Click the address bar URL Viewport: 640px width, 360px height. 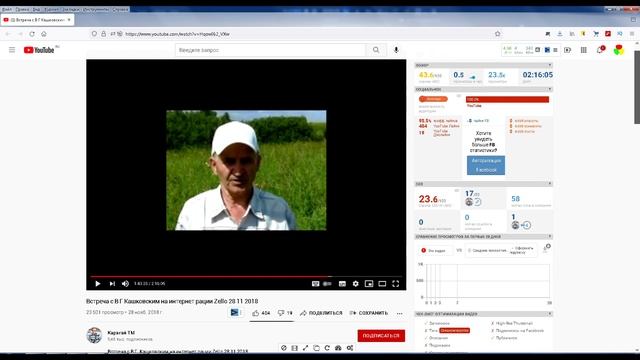point(177,34)
